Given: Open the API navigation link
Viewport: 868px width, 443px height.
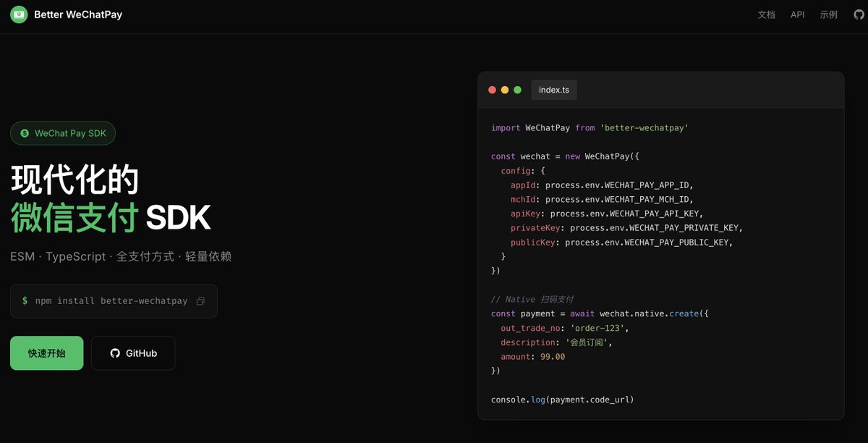Looking at the screenshot, I should (x=798, y=14).
